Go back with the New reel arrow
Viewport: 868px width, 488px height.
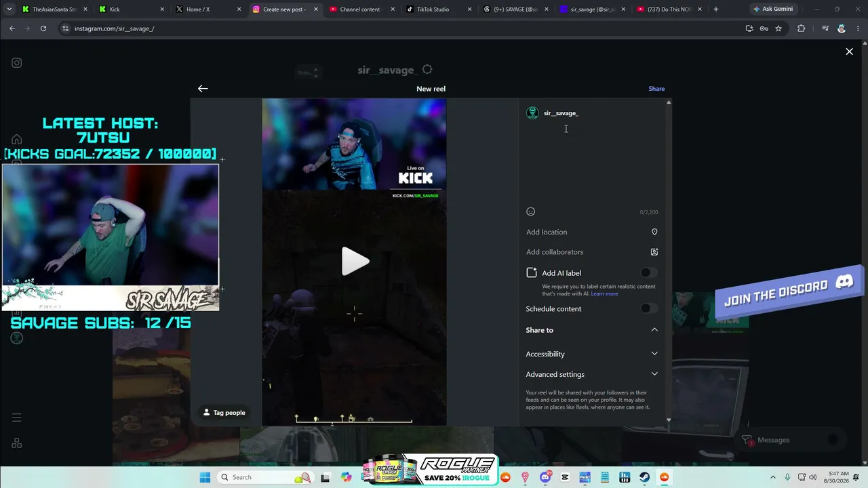tap(203, 88)
